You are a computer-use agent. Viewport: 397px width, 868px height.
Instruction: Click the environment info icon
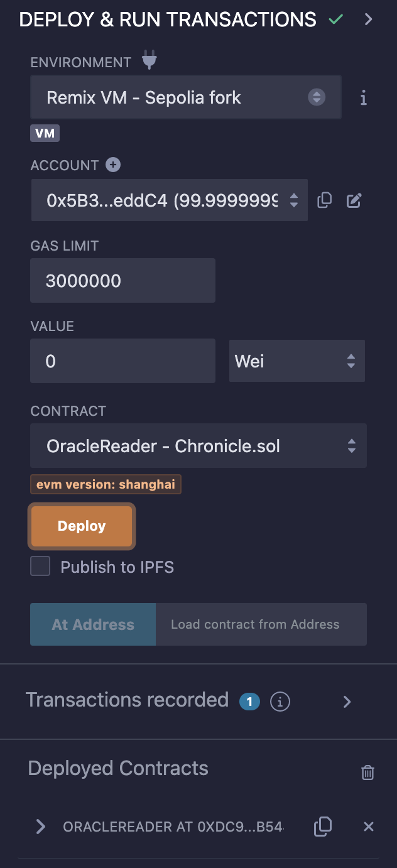[363, 98]
